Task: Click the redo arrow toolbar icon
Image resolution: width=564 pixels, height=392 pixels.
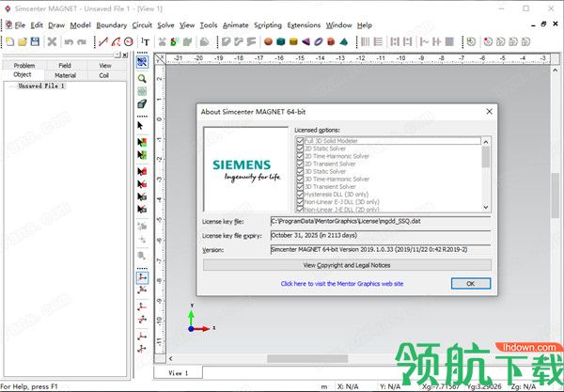Action: [x=82, y=41]
